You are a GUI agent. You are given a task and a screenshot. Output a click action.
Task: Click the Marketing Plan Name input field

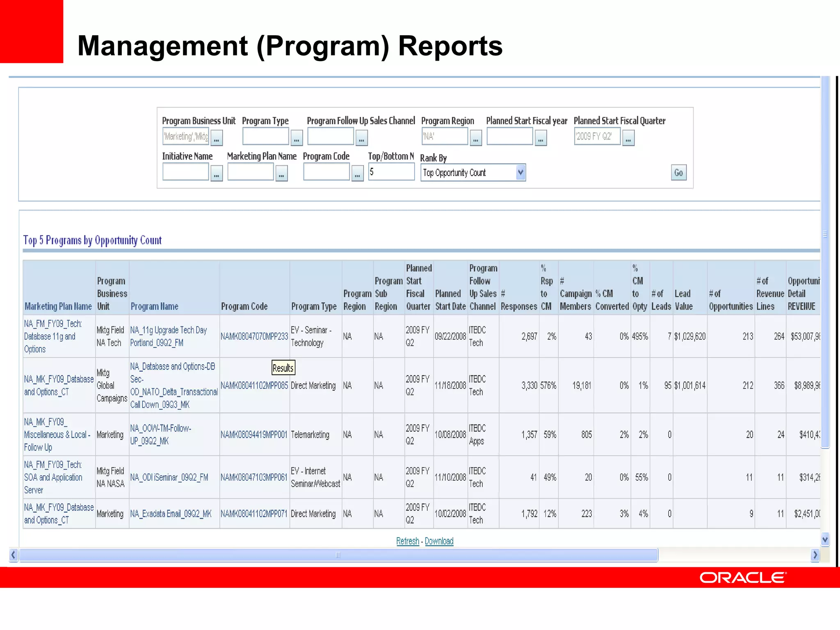[251, 171]
